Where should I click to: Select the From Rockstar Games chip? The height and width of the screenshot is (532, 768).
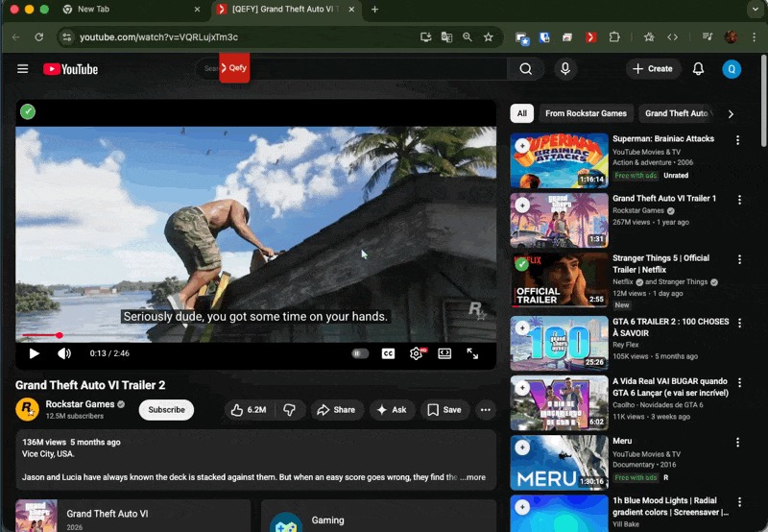pyautogui.click(x=586, y=113)
